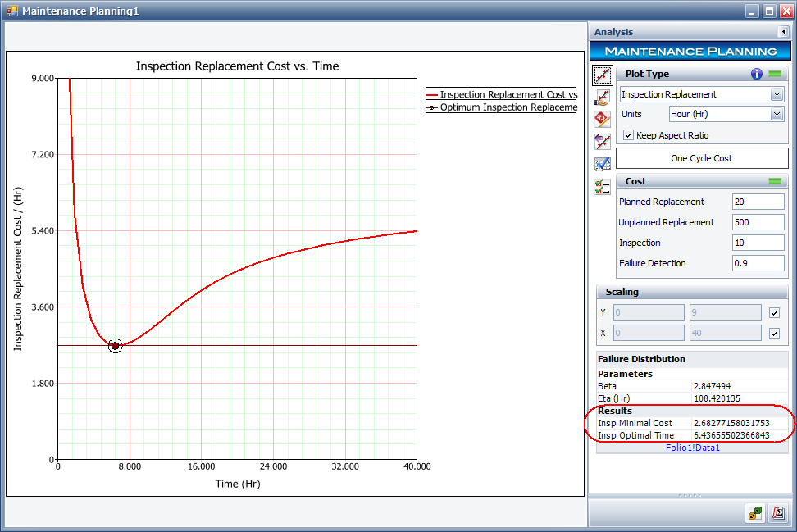Click the 'Failure Distribution' section heading
The height and width of the screenshot is (532, 797).
click(x=641, y=359)
